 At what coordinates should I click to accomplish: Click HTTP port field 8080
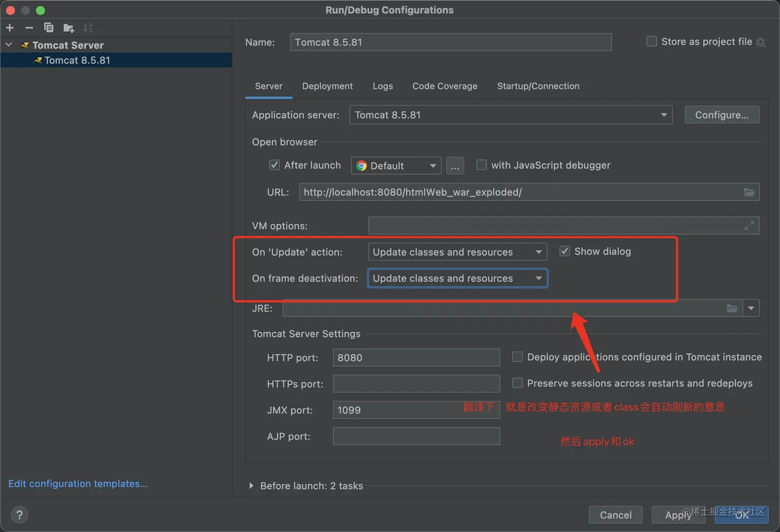[x=416, y=357]
